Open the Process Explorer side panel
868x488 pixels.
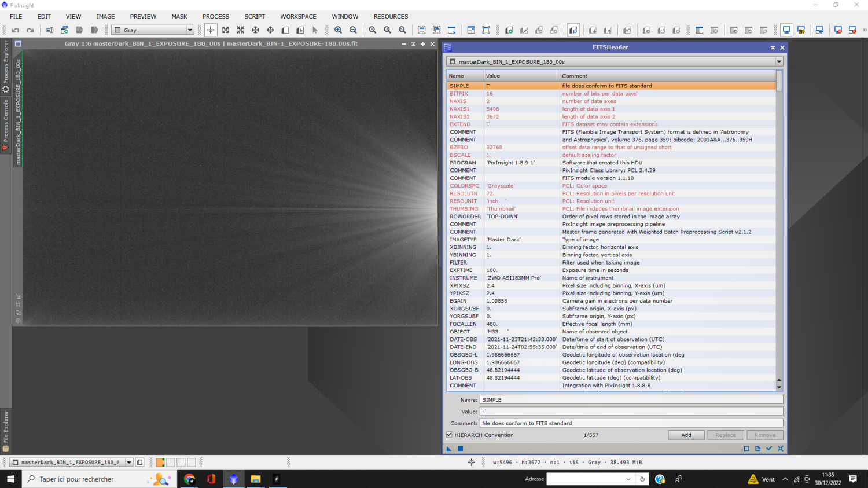click(6, 66)
